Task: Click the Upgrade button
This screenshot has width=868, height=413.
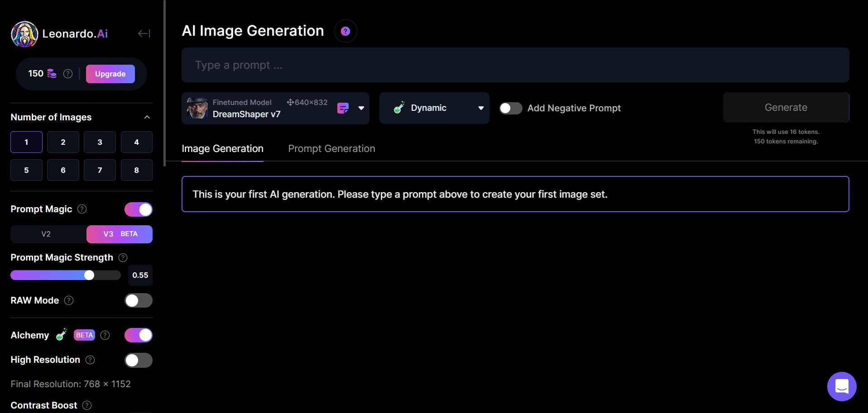Action: coord(110,74)
